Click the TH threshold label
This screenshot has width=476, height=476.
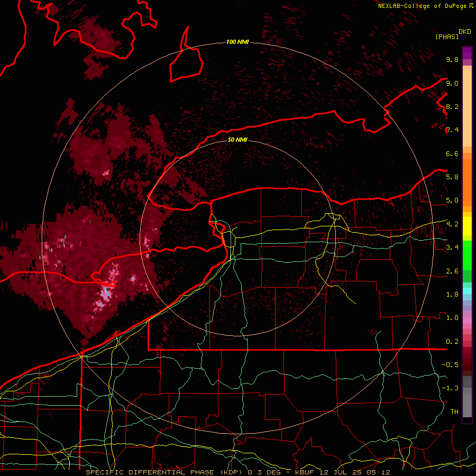[x=454, y=412]
